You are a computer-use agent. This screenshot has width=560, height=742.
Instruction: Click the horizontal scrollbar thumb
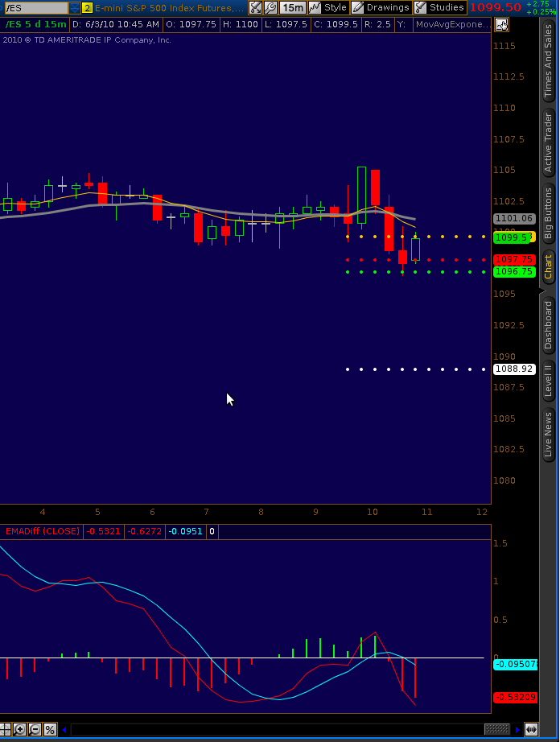[x=497, y=729]
